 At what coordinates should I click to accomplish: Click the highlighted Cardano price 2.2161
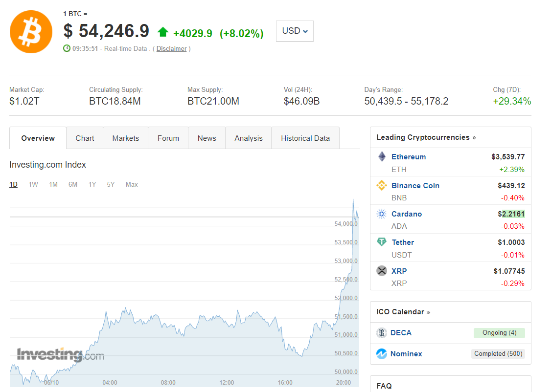[x=513, y=214]
